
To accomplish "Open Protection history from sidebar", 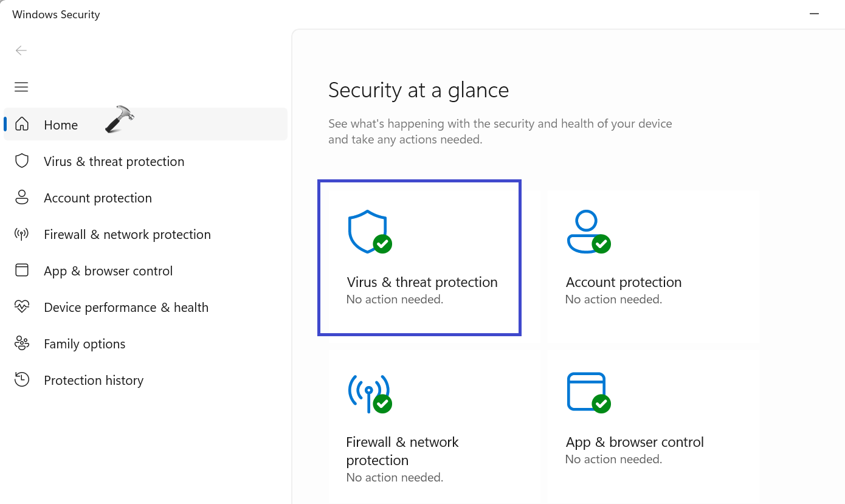I will click(x=94, y=381).
